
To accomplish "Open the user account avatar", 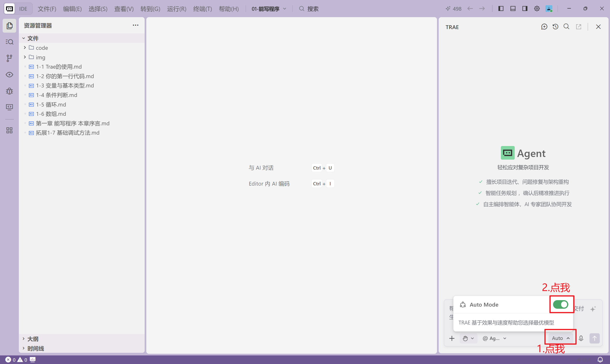I will 549,9.
